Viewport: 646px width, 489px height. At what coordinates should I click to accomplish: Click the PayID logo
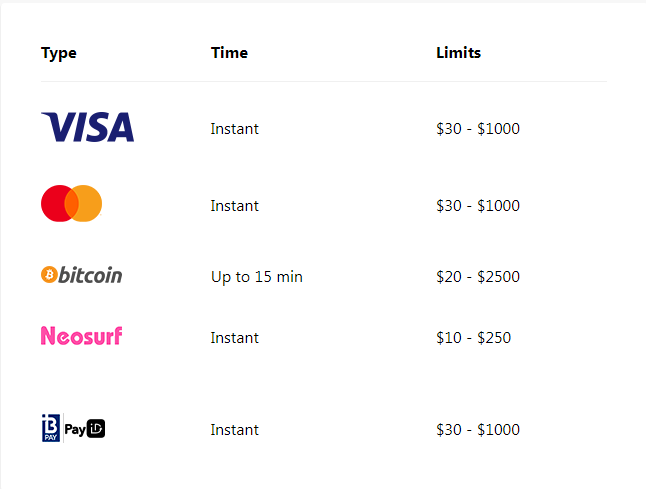(85, 429)
